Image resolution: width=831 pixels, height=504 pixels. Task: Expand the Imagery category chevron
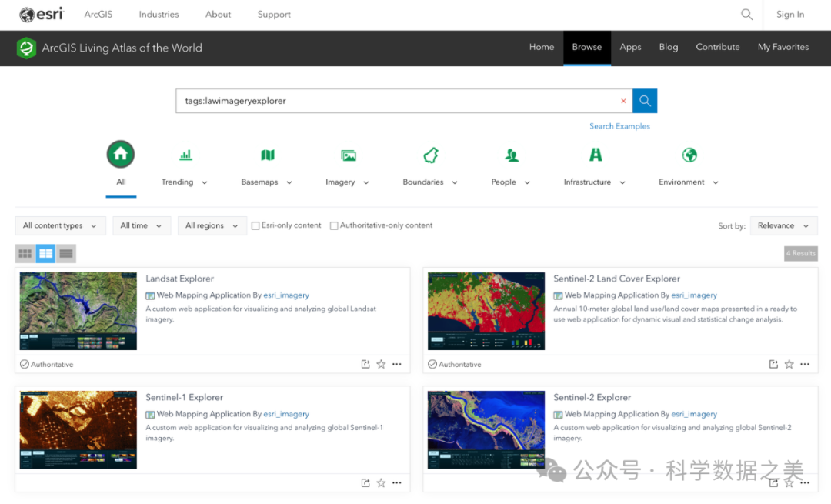[x=366, y=183]
